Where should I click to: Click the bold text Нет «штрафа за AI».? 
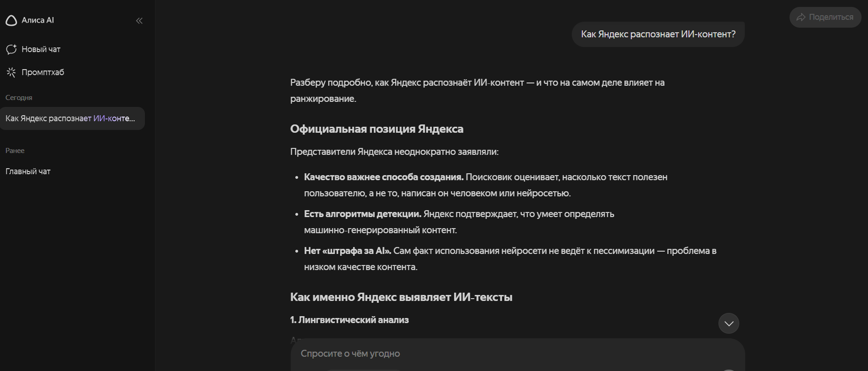click(347, 251)
